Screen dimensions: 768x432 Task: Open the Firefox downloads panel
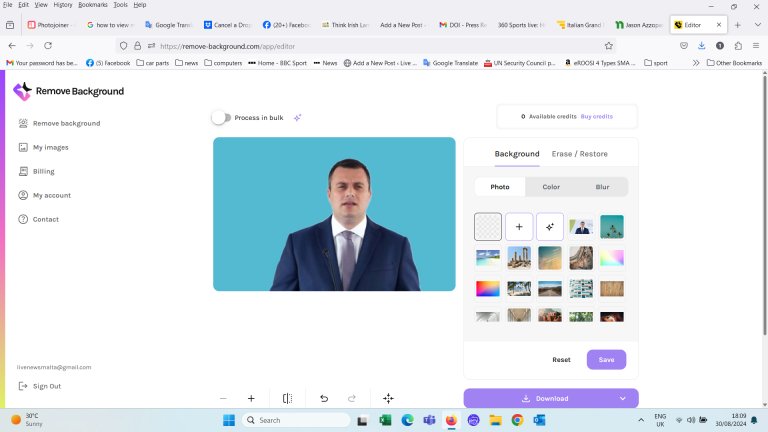(x=701, y=46)
